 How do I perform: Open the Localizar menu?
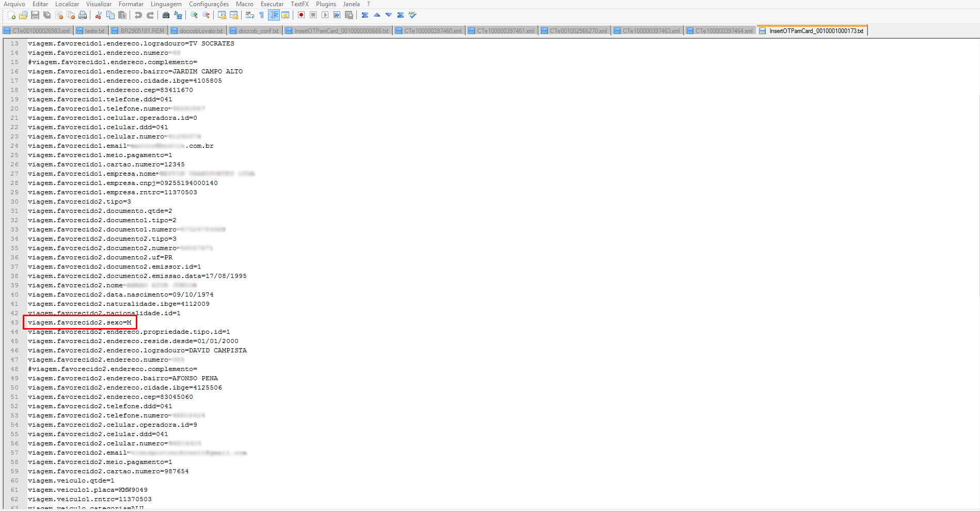coord(67,4)
